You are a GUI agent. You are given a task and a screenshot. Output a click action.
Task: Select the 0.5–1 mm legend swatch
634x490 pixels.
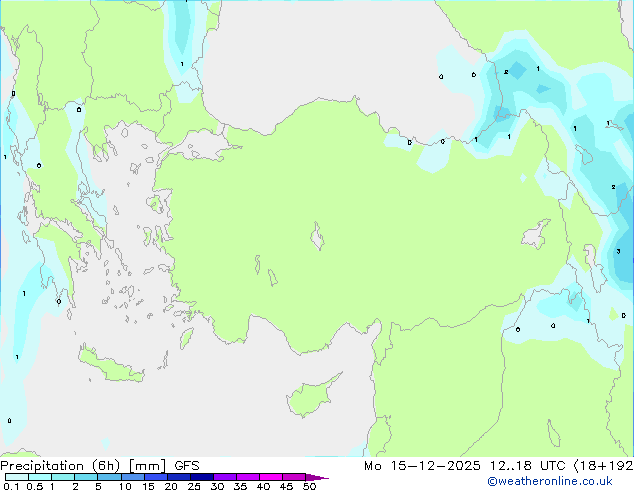point(40,477)
